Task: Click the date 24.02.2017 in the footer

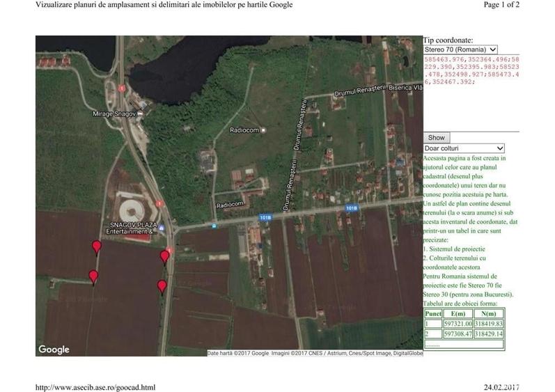Action: 501,387
